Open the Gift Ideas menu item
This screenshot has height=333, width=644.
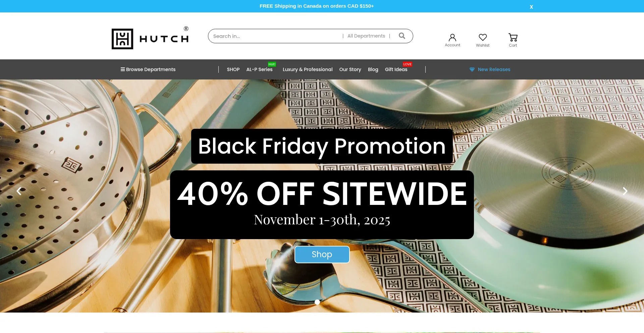[396, 69]
